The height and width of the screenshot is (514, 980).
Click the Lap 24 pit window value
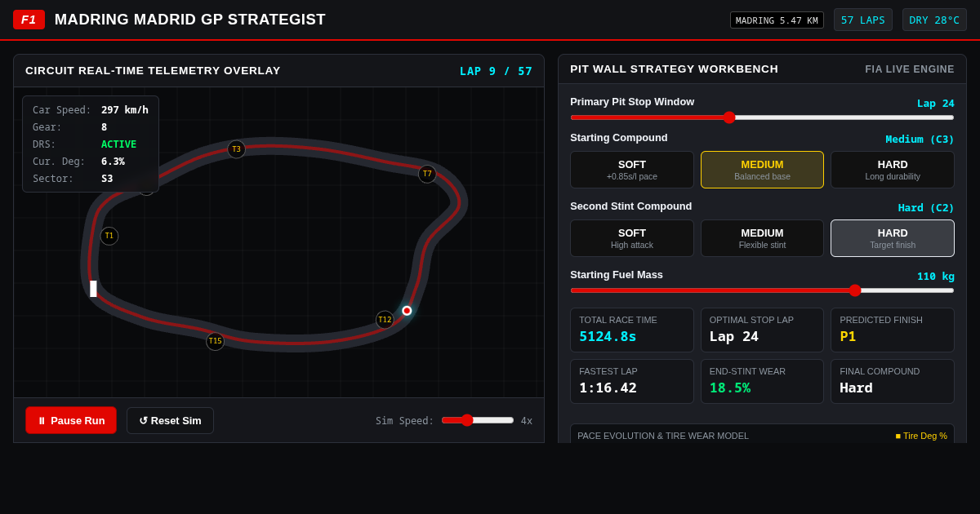click(x=936, y=104)
